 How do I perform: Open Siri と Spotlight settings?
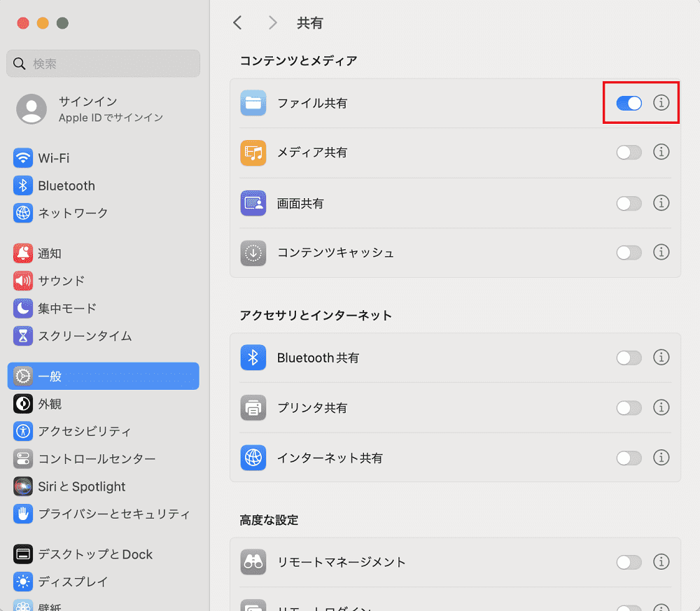tap(103, 486)
